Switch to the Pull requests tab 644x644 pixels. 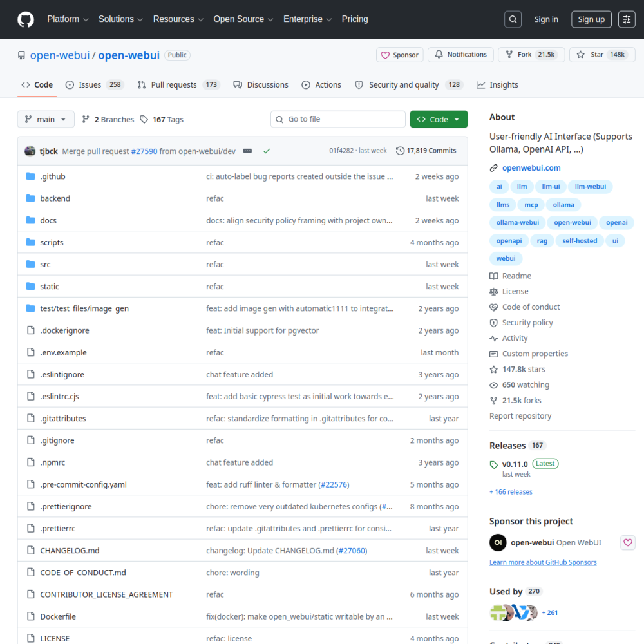[178, 84]
